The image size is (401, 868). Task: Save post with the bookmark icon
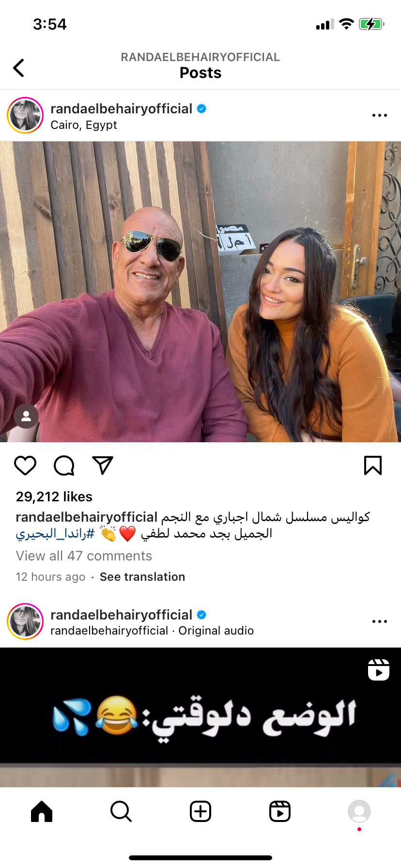[373, 465]
